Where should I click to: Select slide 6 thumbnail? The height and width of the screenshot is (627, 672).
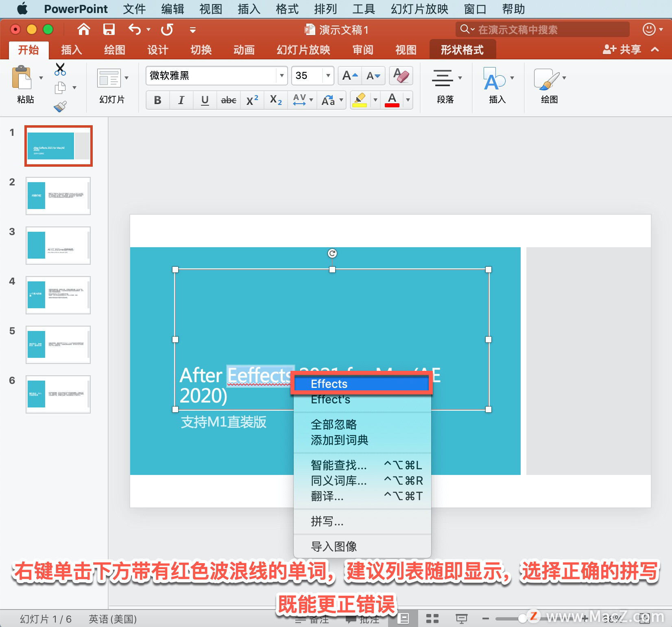pos(58,394)
